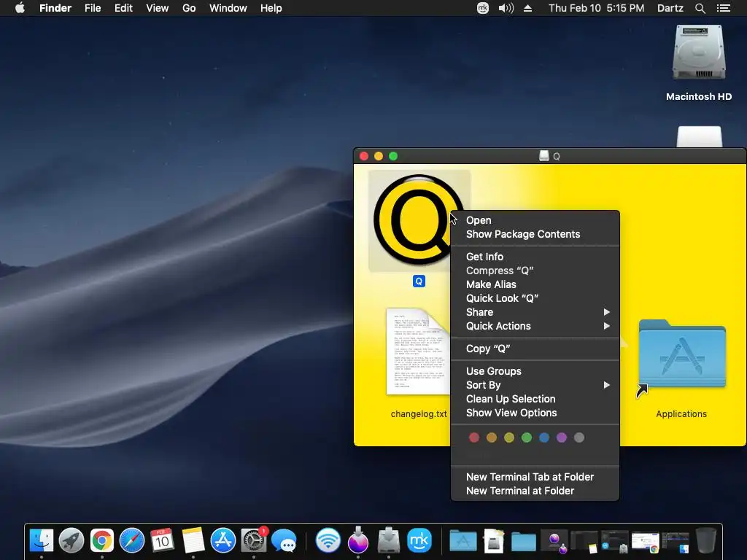The image size is (747, 560).
Task: Expand the Sort By submenu
Action: [535, 385]
